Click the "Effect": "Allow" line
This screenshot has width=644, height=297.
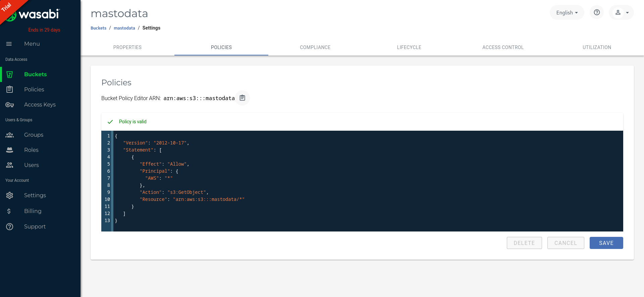coord(164,164)
